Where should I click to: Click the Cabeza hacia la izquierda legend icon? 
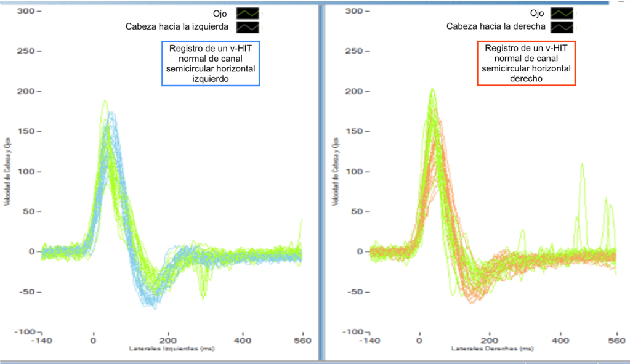(x=248, y=27)
